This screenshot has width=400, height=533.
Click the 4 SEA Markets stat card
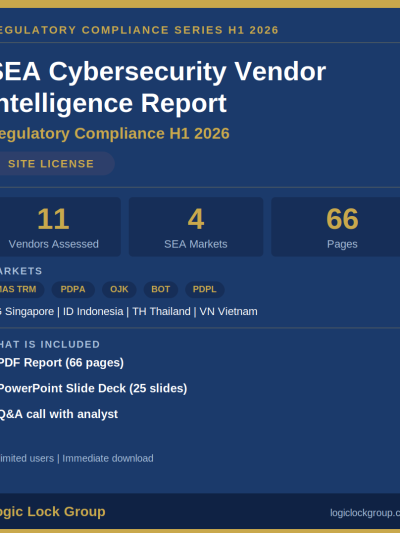click(x=196, y=227)
